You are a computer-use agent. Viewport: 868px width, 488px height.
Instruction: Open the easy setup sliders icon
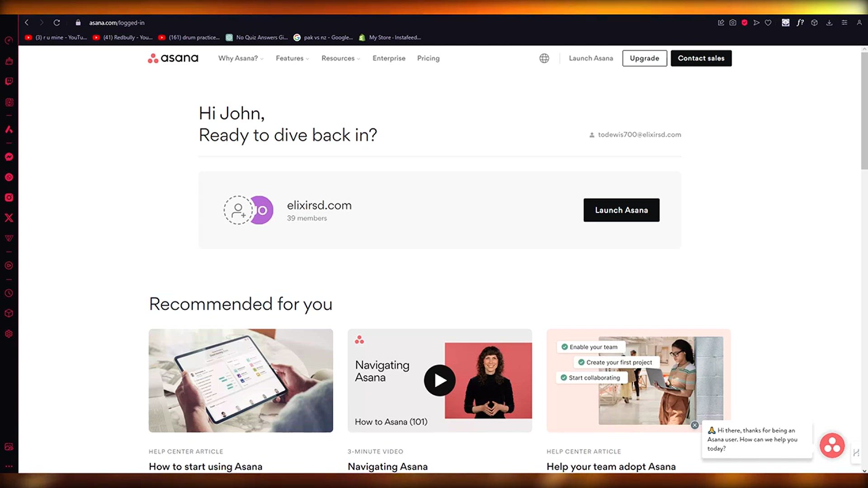coord(844,23)
